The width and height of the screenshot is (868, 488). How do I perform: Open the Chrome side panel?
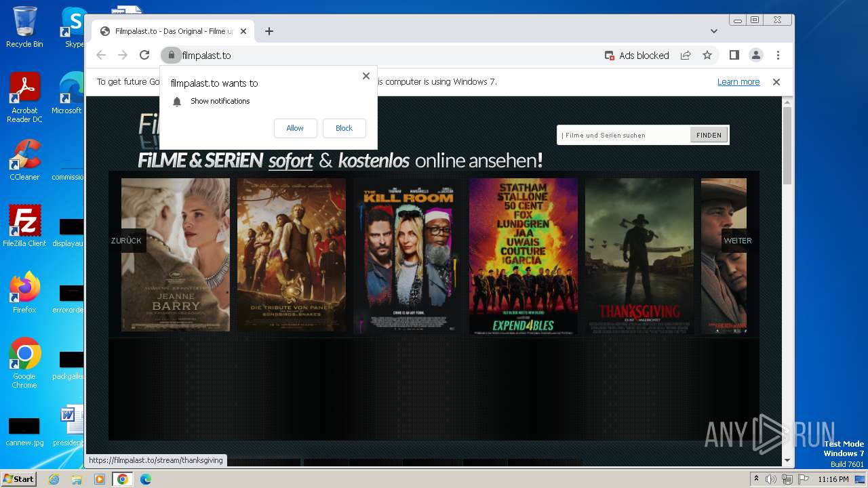click(x=734, y=55)
